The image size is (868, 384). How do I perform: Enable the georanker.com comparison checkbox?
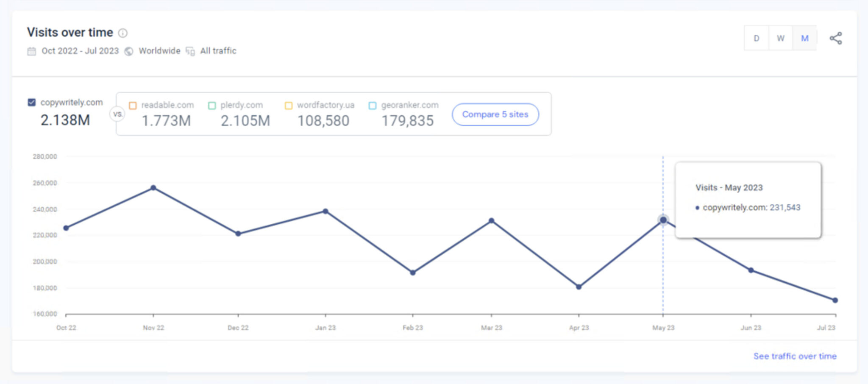(x=372, y=105)
